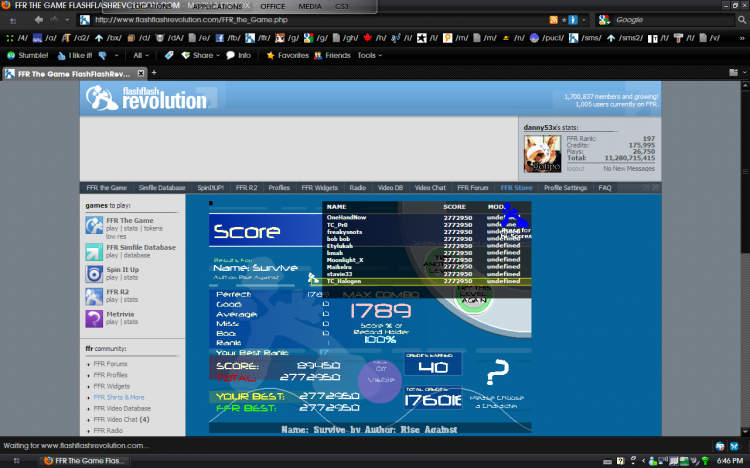Open the /dA/ bookmark
Image resolution: width=750 pixels, height=468 pixels.
pyautogui.click(x=170, y=38)
